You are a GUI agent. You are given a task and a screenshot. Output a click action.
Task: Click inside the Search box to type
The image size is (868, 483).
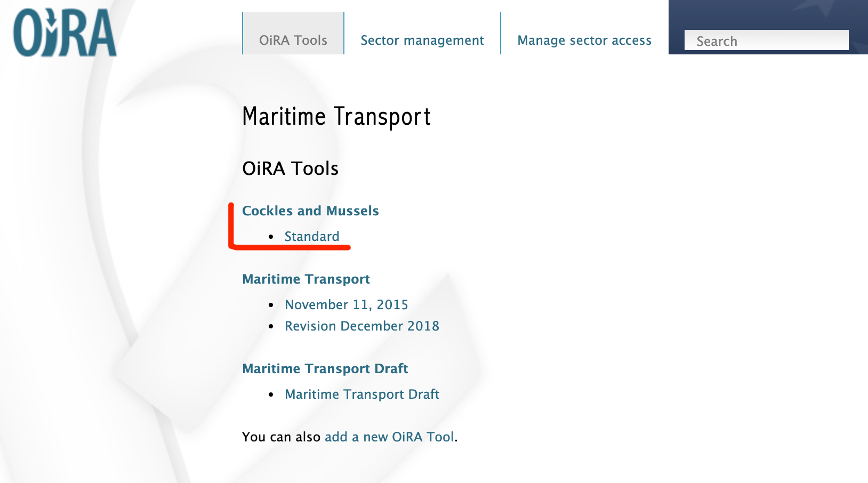pos(767,39)
